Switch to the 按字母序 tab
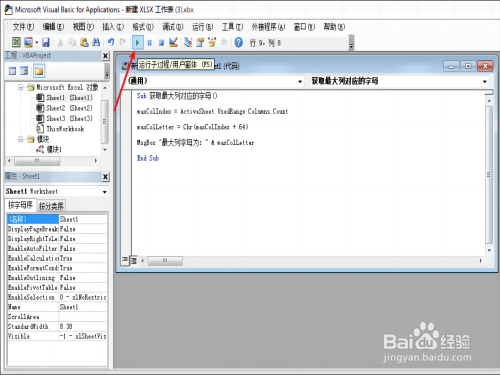Viewport: 500px width, 375px height. (20, 205)
